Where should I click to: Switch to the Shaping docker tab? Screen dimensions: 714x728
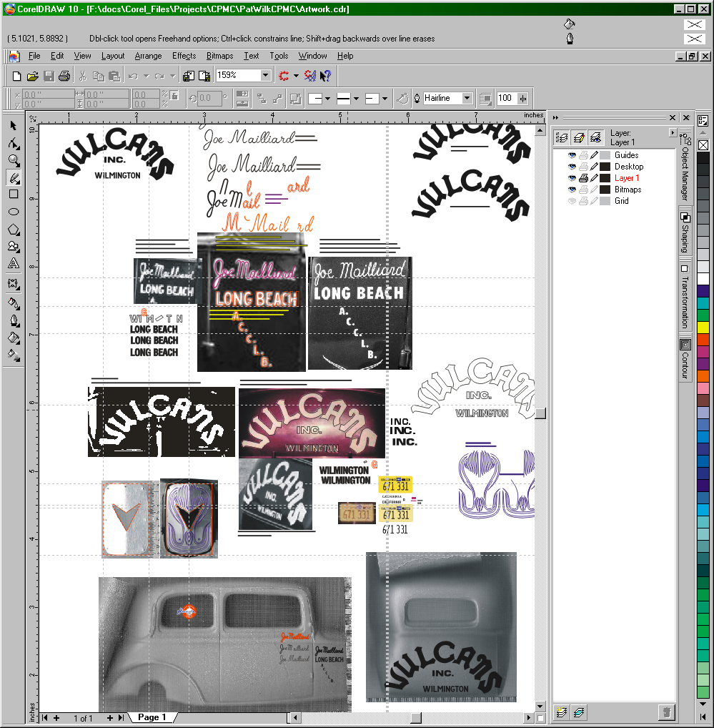pyautogui.click(x=685, y=232)
